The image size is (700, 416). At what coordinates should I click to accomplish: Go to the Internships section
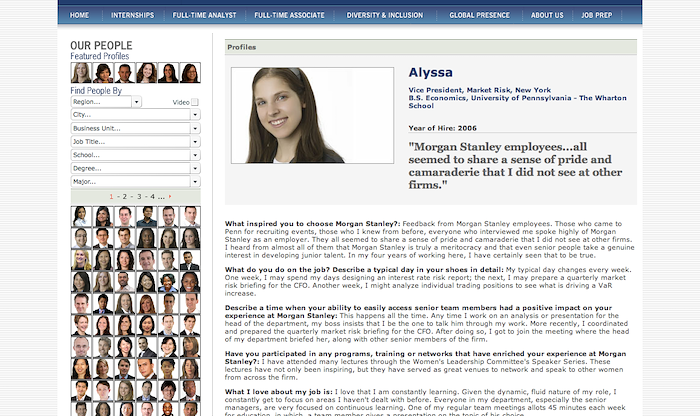[x=132, y=15]
